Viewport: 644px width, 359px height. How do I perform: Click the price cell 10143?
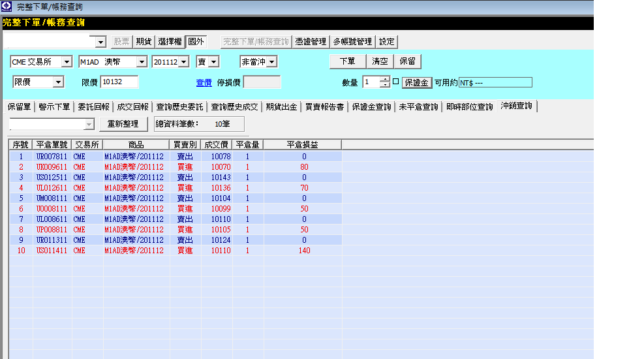(221, 178)
